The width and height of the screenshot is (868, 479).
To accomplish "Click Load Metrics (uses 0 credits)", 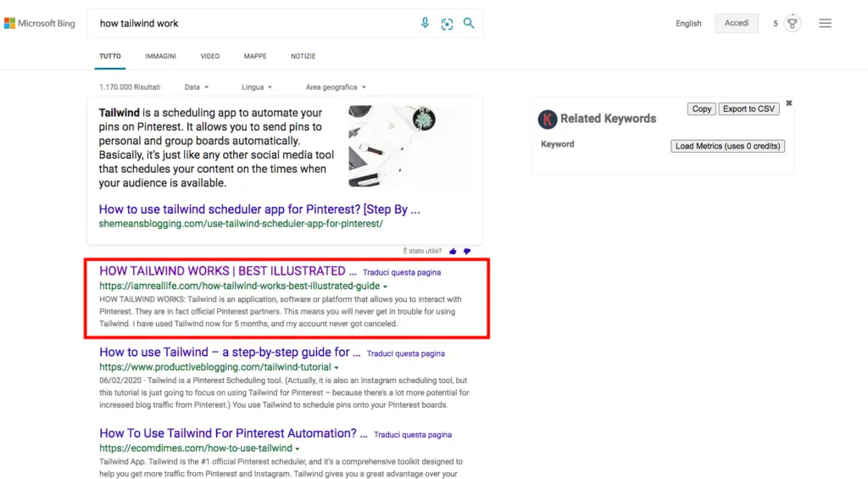I will [727, 146].
